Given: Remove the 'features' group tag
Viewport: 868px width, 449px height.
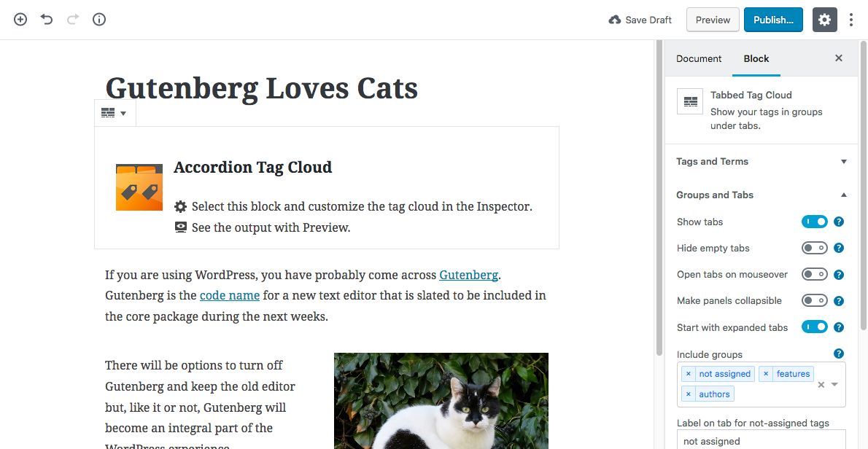Looking at the screenshot, I should coord(766,374).
